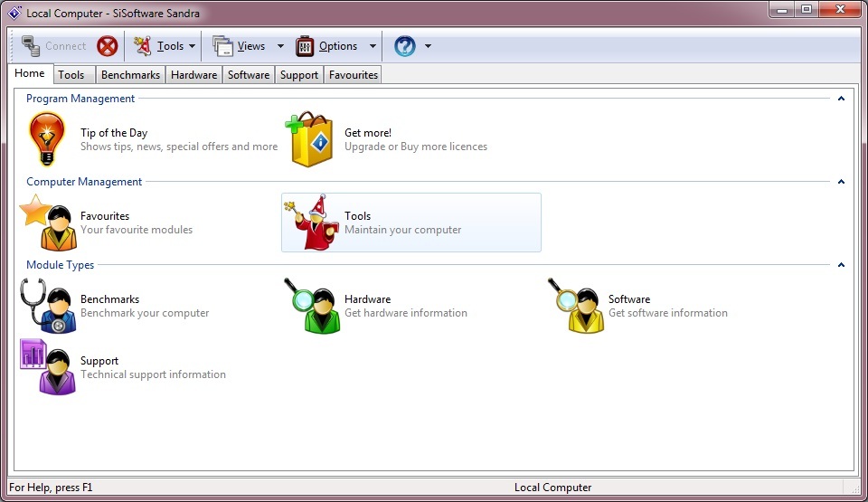Switch to the Benchmarks tab
868x502 pixels.
coord(130,75)
